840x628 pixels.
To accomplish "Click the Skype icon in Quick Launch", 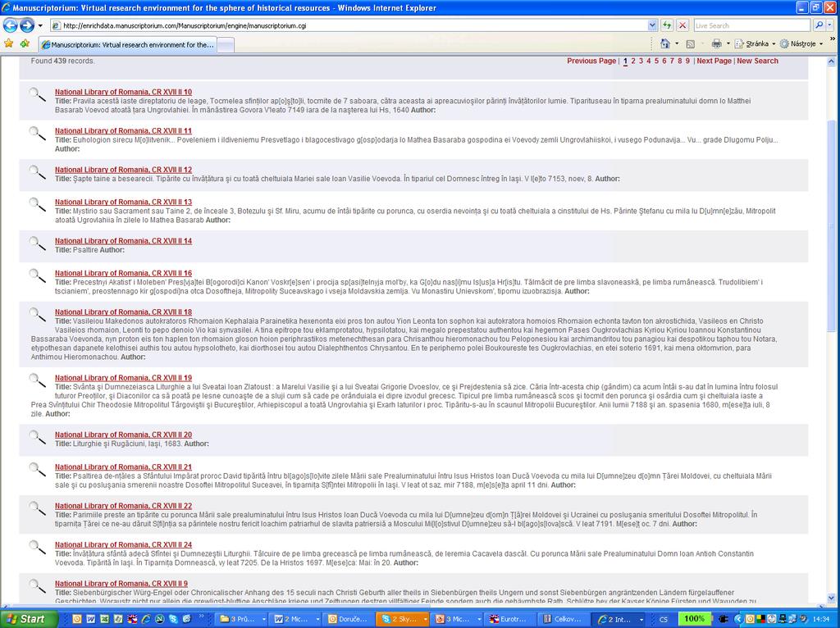I will 174,619.
